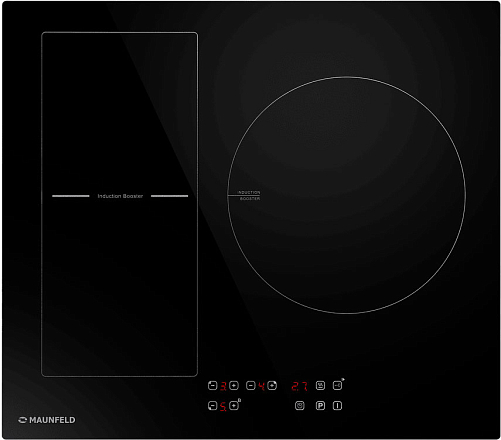The height and width of the screenshot is (440, 501).
Task: Tap the red digit 5 power display
Action: coord(223,406)
